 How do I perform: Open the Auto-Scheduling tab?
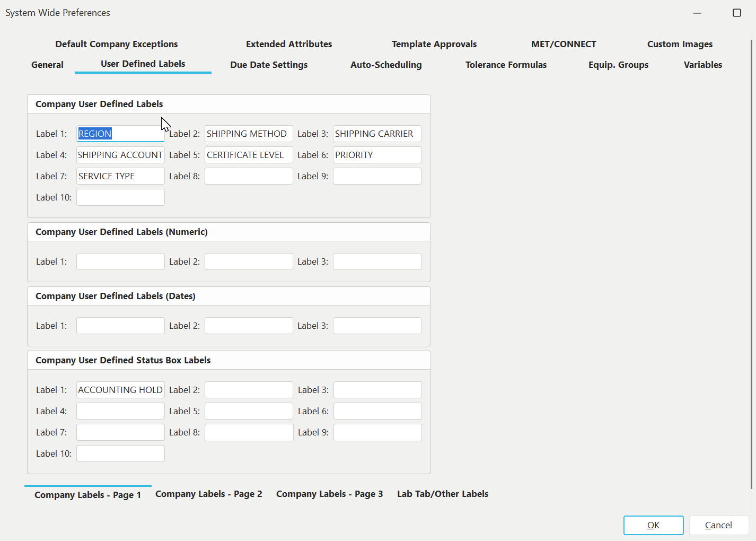tap(386, 65)
